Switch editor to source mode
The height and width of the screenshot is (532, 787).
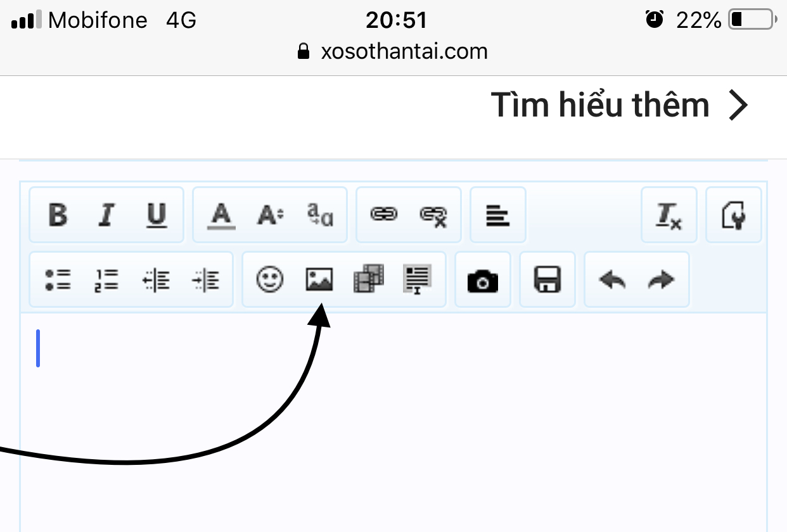coord(734,215)
